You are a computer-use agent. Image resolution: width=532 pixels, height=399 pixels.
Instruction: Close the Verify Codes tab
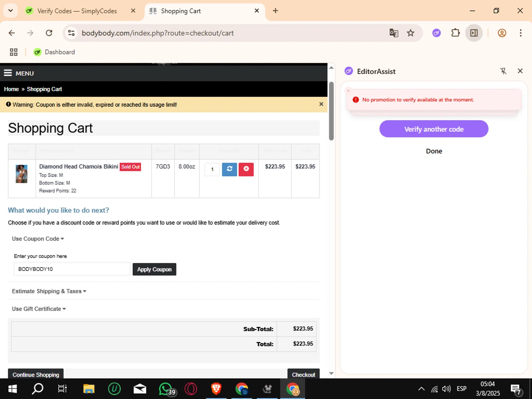133,11
